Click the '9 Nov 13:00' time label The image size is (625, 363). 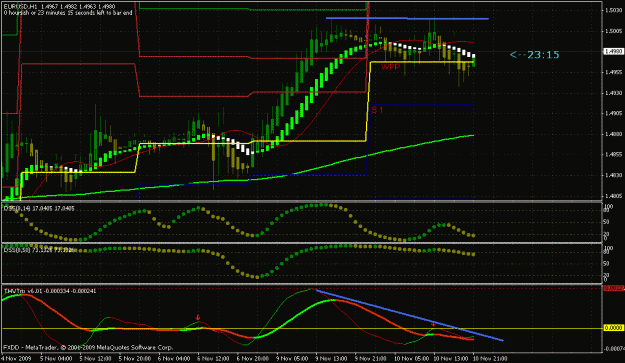point(331,358)
